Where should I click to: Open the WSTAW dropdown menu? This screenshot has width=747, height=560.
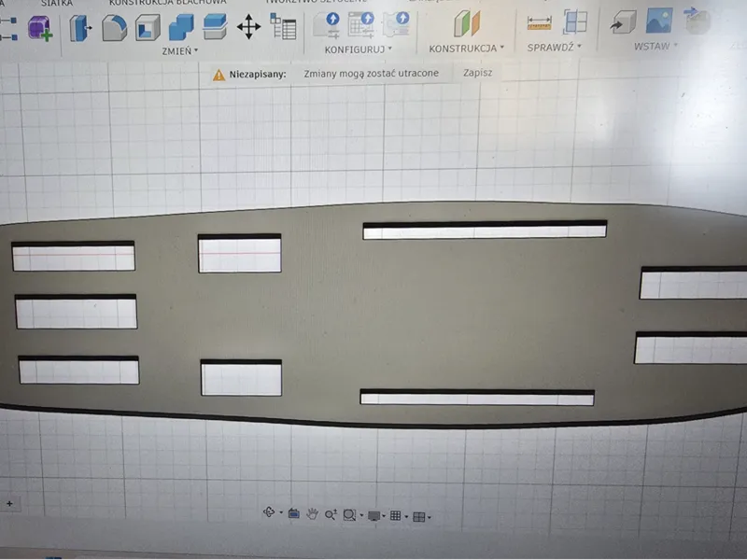[655, 46]
